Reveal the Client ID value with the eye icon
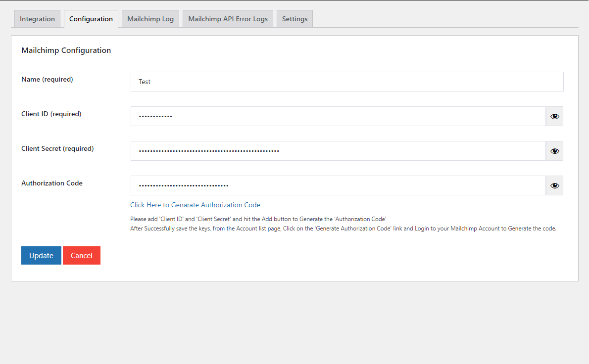589x364 pixels. pyautogui.click(x=554, y=116)
